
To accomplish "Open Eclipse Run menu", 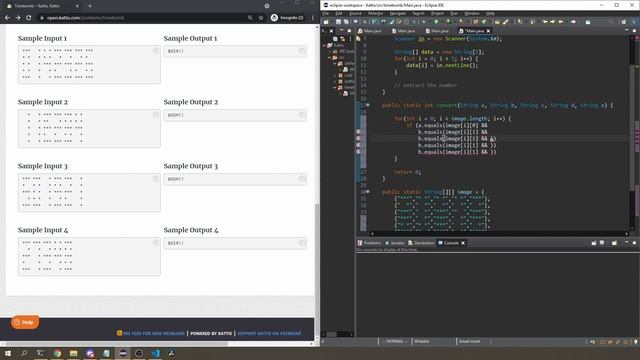I will pyautogui.click(x=454, y=13).
